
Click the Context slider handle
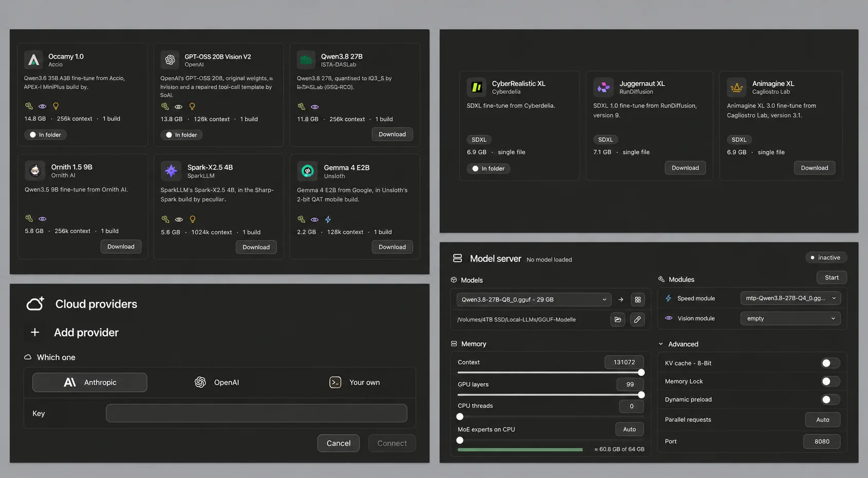click(x=641, y=372)
